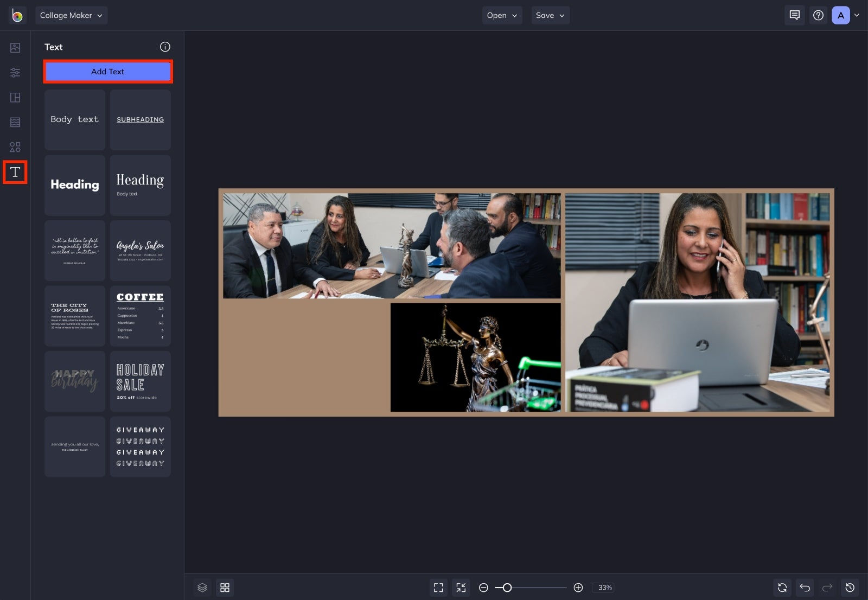Viewport: 868px width, 600px height.
Task: Click the BeFunky logo icon
Action: pos(17,15)
